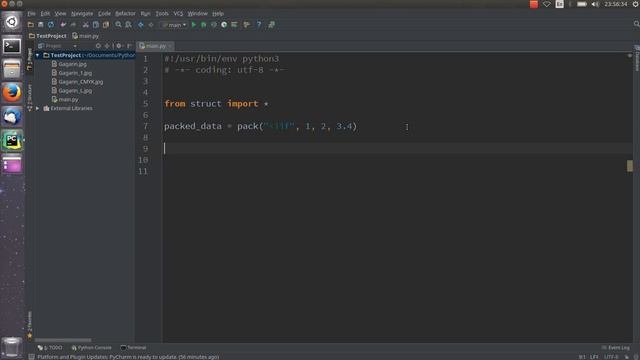640x360 pixels.
Task: Click the Save All toolbar icon
Action: coord(40,25)
